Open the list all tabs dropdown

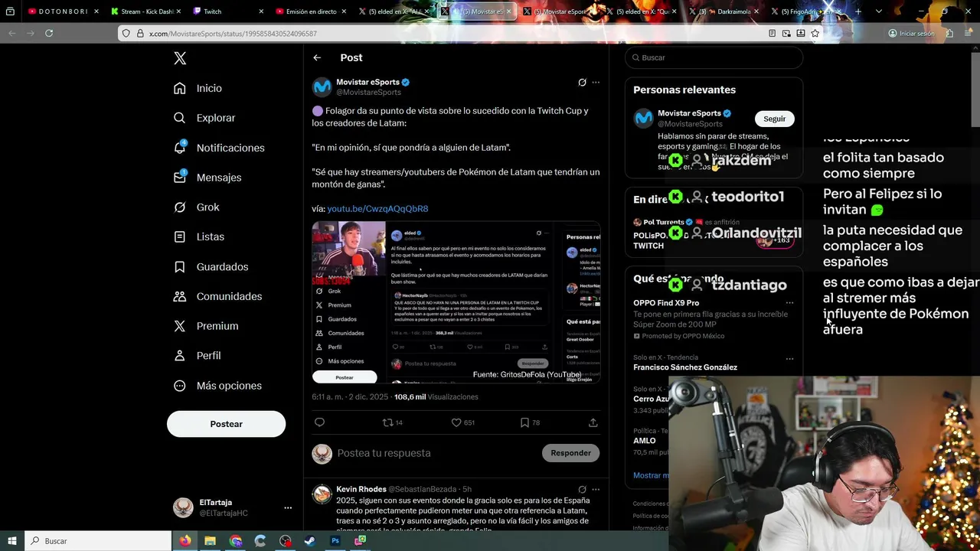point(878,11)
